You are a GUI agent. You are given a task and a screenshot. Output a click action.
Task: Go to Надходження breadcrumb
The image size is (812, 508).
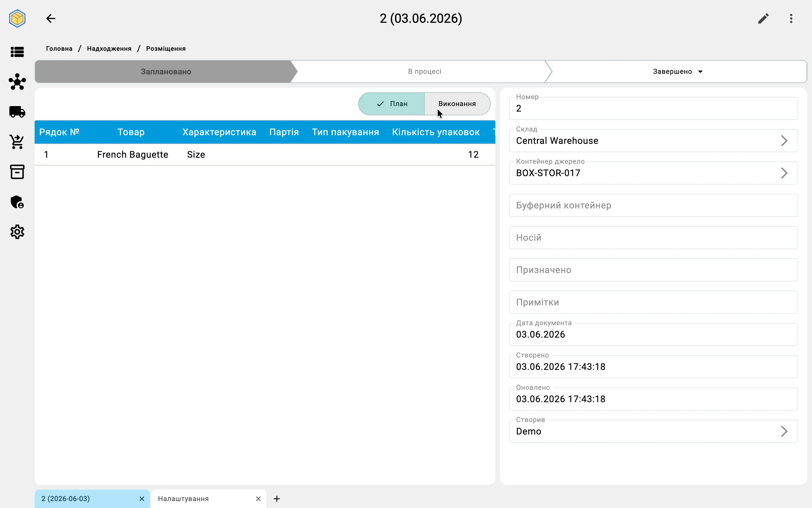[109, 48]
